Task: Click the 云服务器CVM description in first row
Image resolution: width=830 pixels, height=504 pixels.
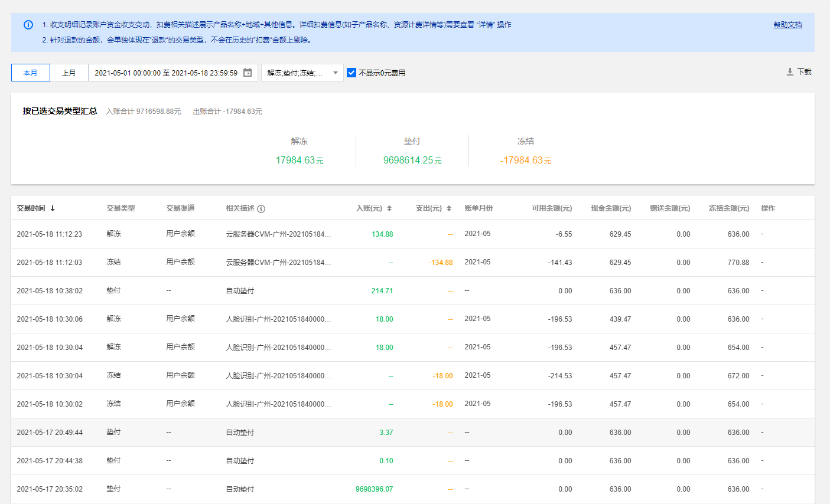Action: point(278,234)
